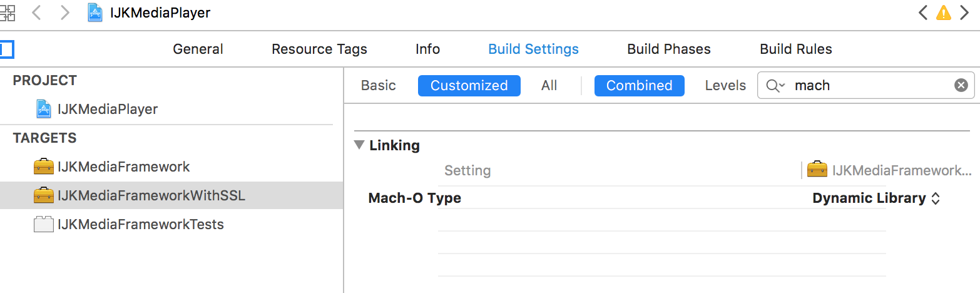The height and width of the screenshot is (293, 980).
Task: Select the IJKMediaPlayer project in the sidebar
Action: (107, 109)
